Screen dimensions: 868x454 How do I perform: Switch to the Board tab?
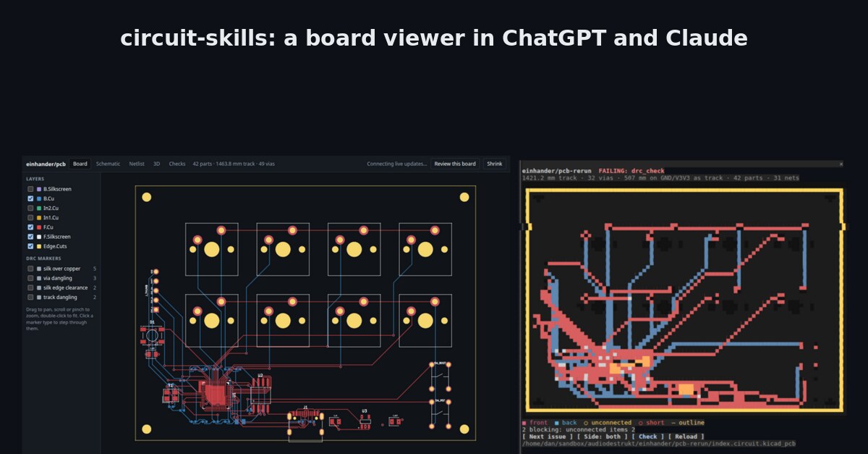coord(80,164)
